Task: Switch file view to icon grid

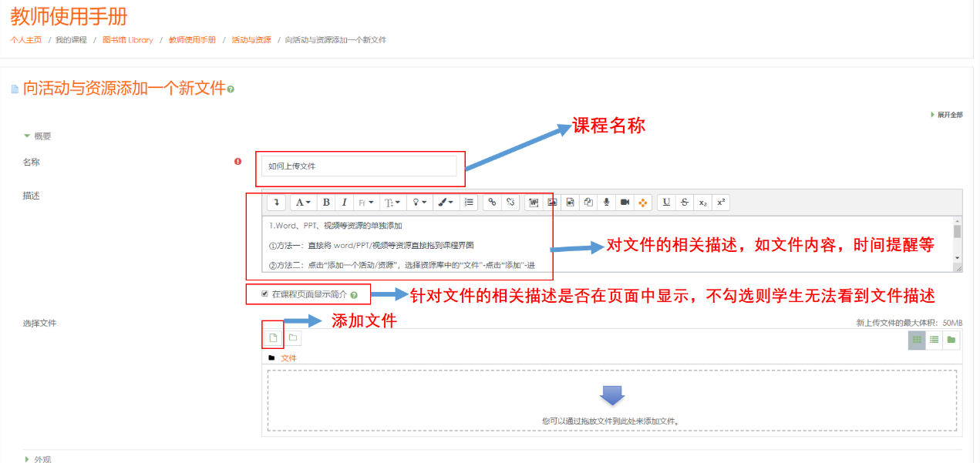Action: point(917,340)
